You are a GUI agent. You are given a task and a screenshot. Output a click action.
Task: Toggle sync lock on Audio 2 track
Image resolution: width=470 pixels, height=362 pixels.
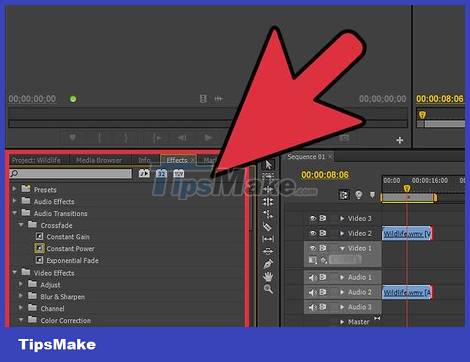[x=323, y=292]
